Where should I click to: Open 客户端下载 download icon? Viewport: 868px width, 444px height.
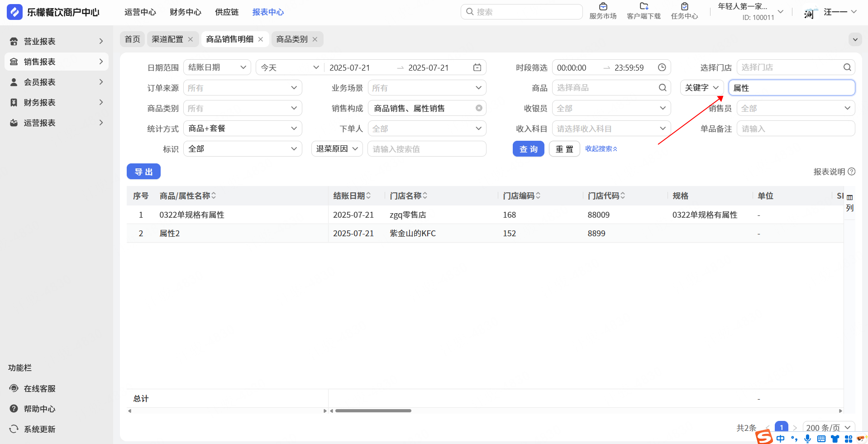(644, 7)
